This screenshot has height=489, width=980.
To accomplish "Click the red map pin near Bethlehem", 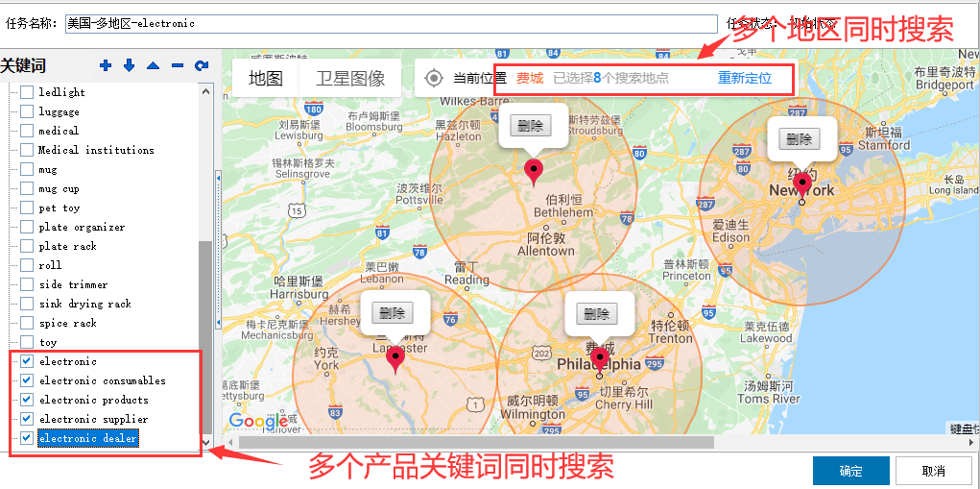I will pos(533,173).
